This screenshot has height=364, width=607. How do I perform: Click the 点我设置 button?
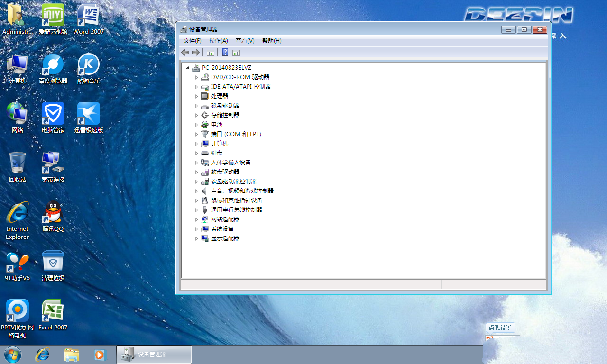click(500, 328)
